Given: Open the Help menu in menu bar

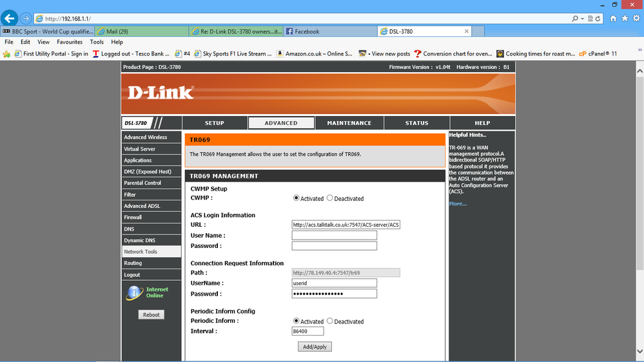Looking at the screenshot, I should pyautogui.click(x=117, y=42).
